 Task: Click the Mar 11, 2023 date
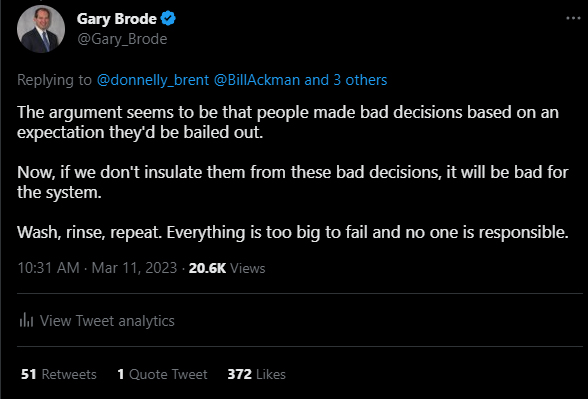134,268
